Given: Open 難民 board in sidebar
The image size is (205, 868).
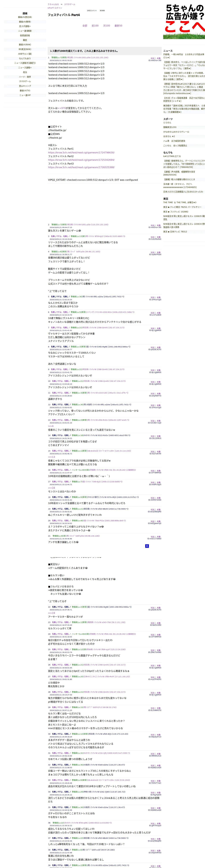Looking at the screenshot, I should 25,40.
